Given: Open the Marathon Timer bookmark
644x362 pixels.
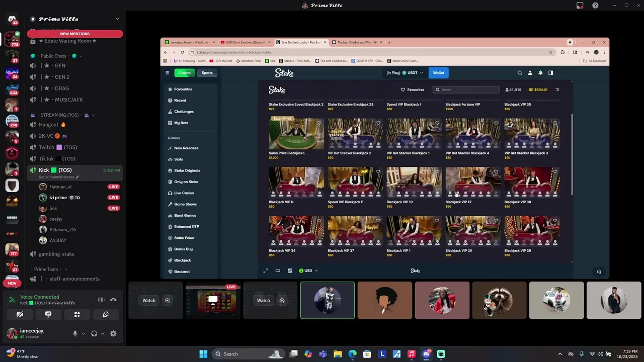Looking at the screenshot, I should coord(249,61).
